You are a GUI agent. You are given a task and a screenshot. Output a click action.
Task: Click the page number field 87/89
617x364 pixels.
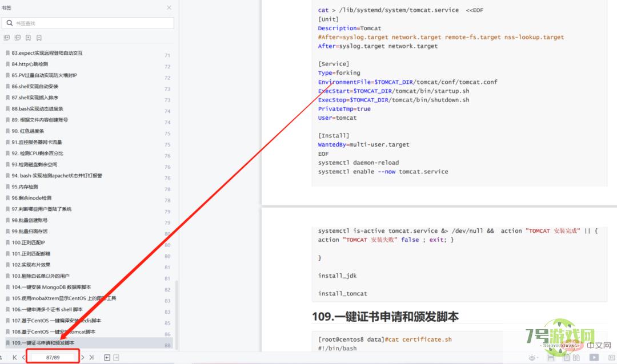click(x=53, y=357)
